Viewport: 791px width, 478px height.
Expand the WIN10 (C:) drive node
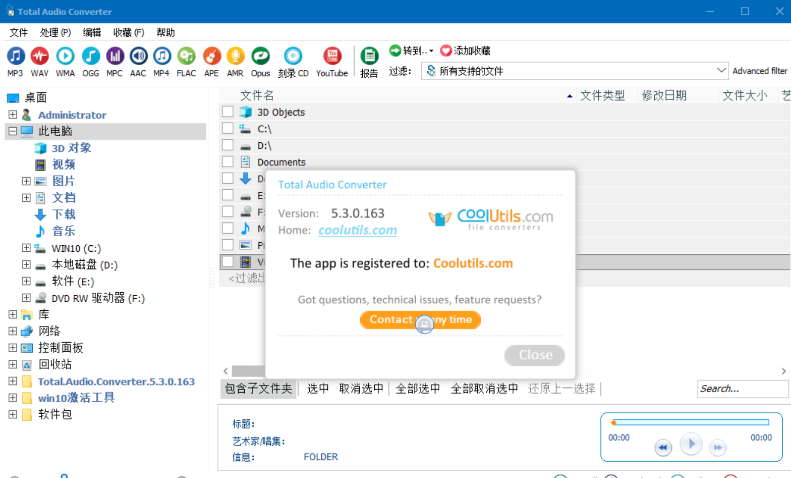coord(26,248)
